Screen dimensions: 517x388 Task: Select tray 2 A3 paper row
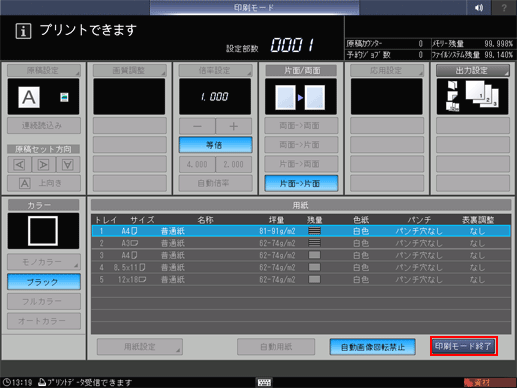[x=301, y=243]
